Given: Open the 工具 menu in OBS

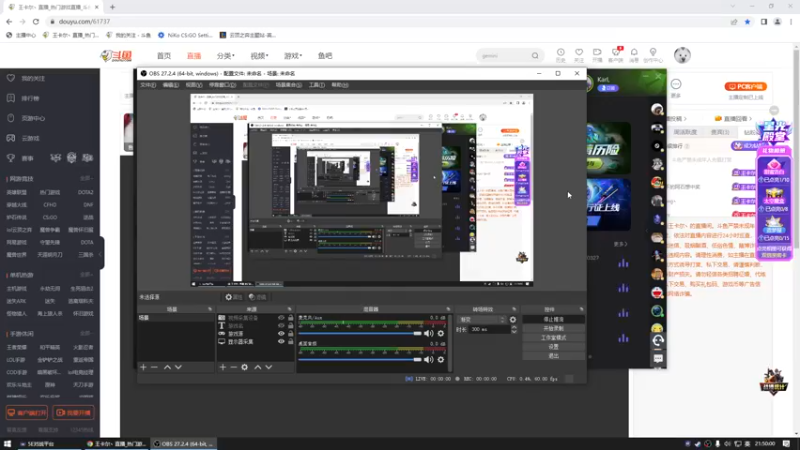Looking at the screenshot, I should pyautogui.click(x=316, y=85).
